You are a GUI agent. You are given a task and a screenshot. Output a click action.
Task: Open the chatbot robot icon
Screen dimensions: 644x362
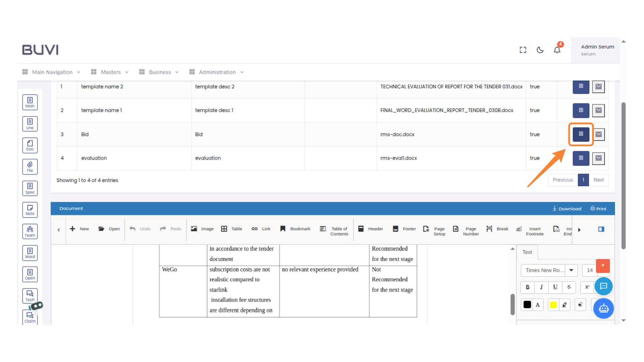click(x=603, y=308)
